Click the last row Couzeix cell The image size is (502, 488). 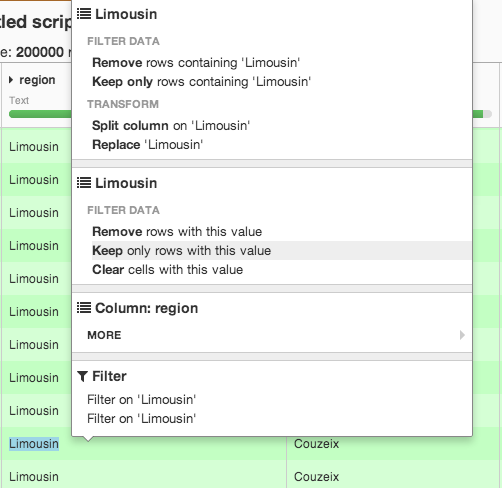coord(316,477)
